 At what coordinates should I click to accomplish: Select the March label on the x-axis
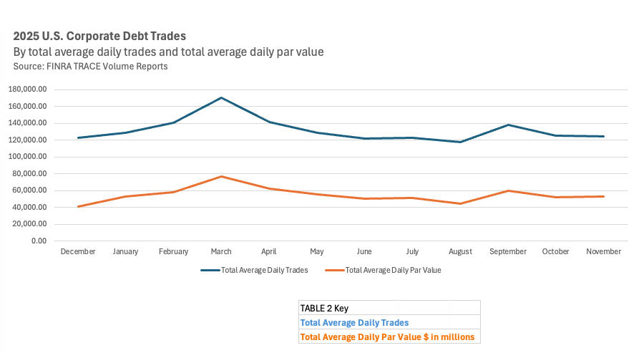222,252
